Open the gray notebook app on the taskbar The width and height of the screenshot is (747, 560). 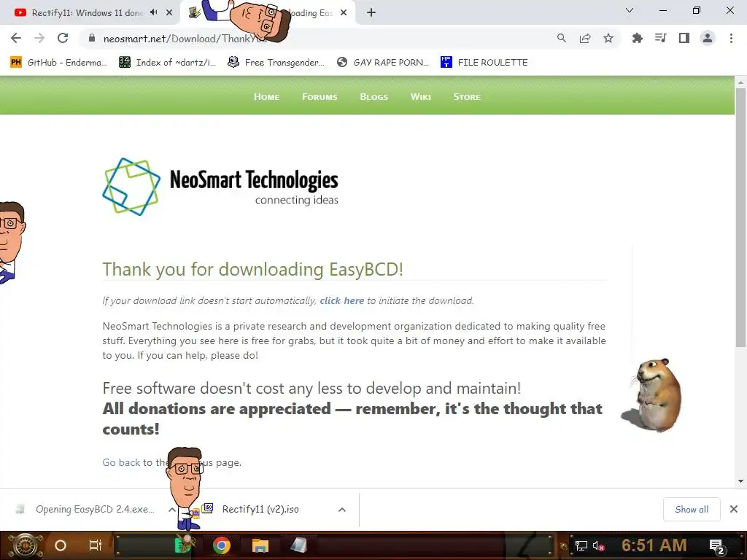298,545
